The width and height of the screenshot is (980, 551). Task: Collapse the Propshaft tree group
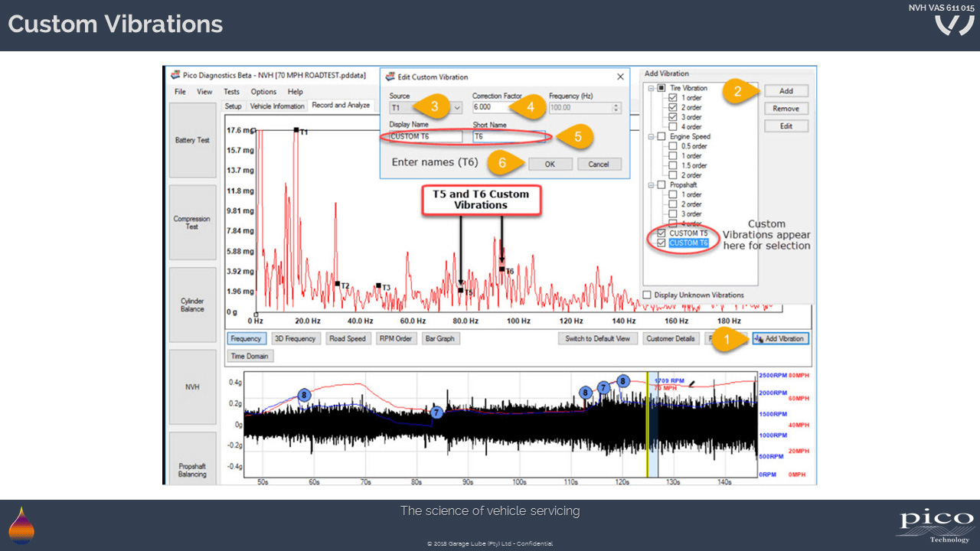(651, 185)
